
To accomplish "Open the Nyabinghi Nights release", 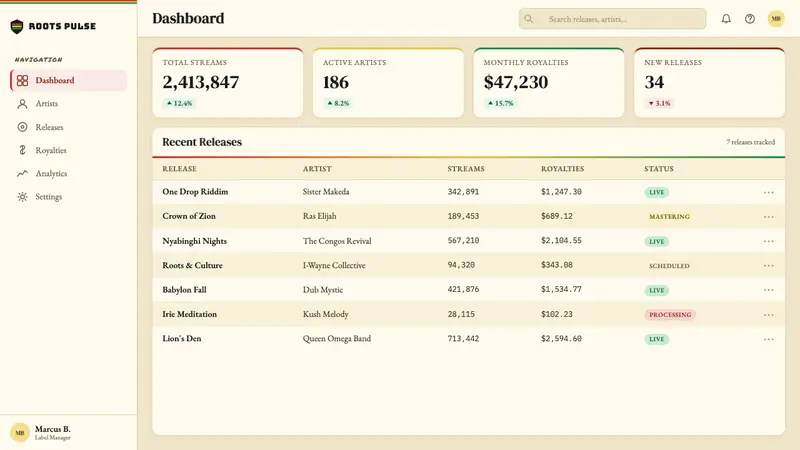I will pos(194,241).
